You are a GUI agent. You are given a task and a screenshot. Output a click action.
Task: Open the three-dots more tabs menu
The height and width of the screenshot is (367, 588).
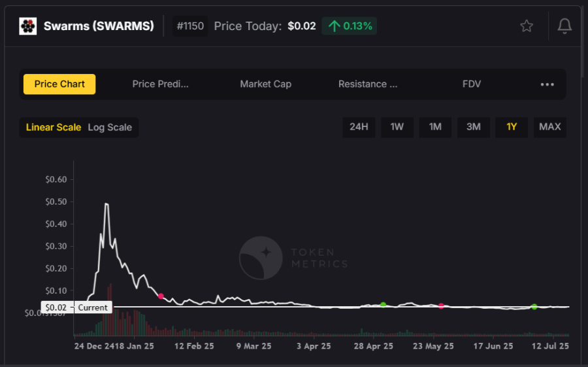coord(547,84)
